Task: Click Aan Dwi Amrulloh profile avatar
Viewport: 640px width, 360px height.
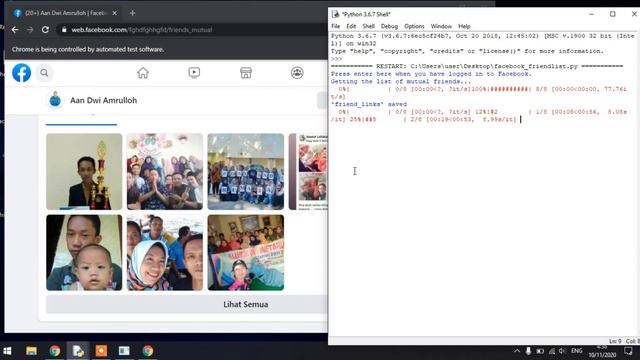Action: click(55, 100)
